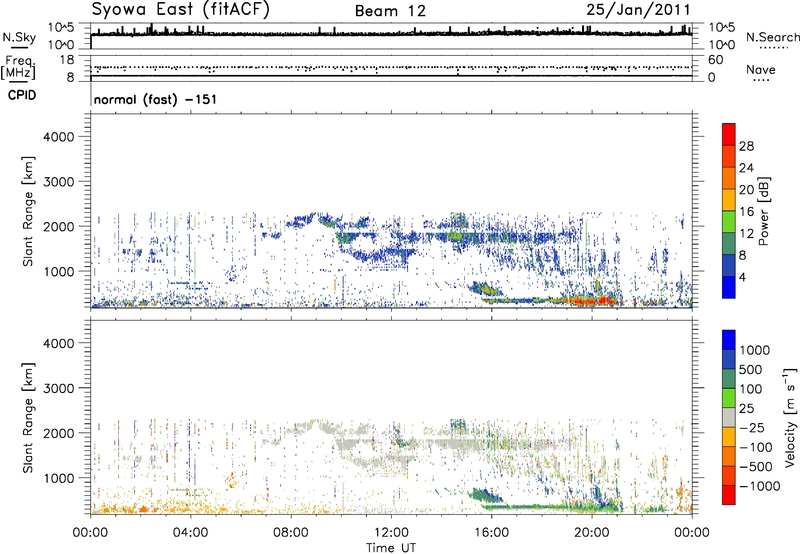
Task: Click the red top segment of Power colorbar
Action: click(x=729, y=134)
